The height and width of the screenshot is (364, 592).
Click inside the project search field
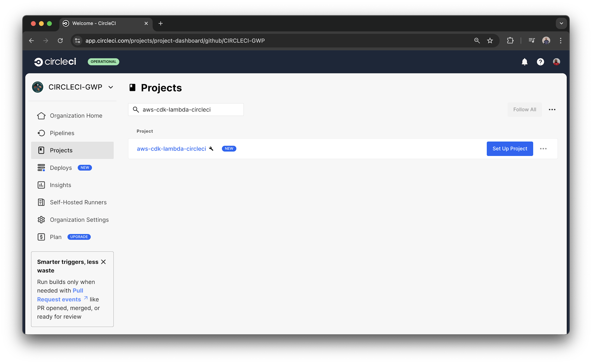click(x=186, y=109)
